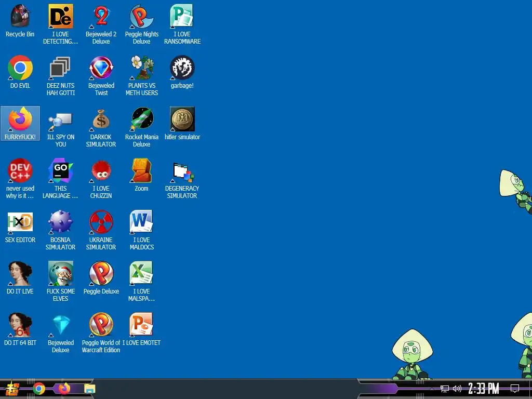
Task: Launch the GoLand 'THIS LANGUAGE' shortcut
Action: click(x=60, y=179)
